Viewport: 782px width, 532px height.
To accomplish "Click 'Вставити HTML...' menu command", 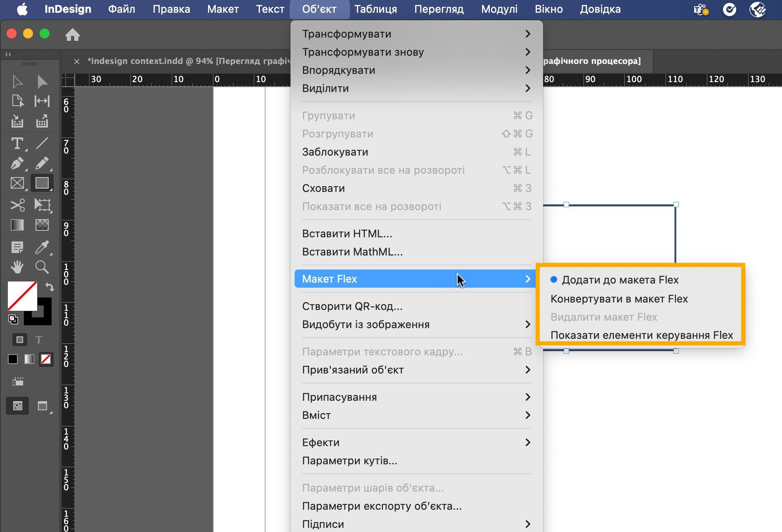I will coord(416,234).
